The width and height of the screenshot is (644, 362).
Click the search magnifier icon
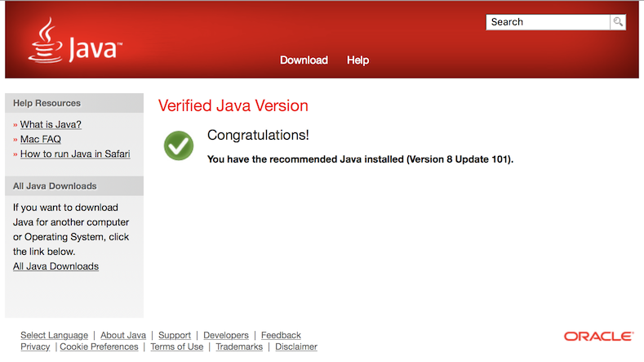pyautogui.click(x=618, y=22)
